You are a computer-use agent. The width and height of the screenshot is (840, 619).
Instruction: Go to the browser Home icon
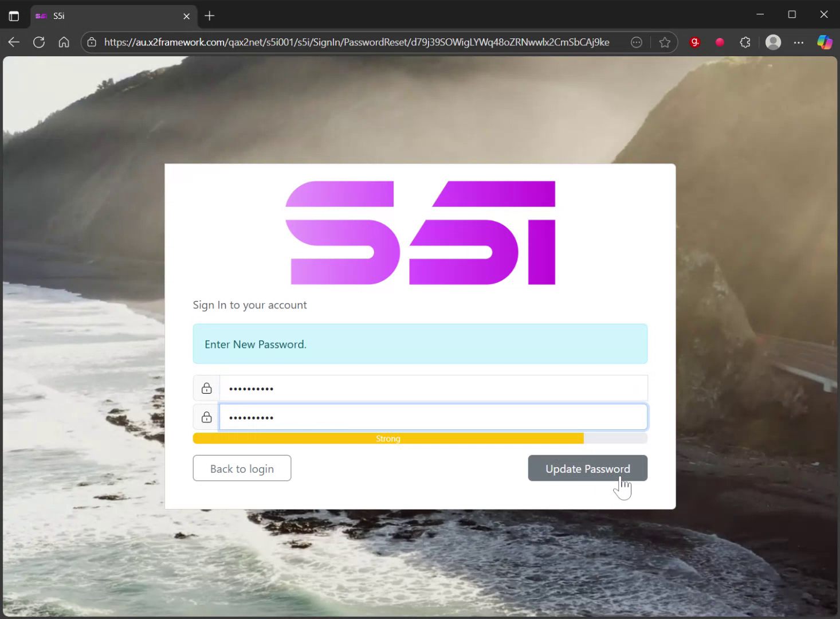click(x=64, y=42)
